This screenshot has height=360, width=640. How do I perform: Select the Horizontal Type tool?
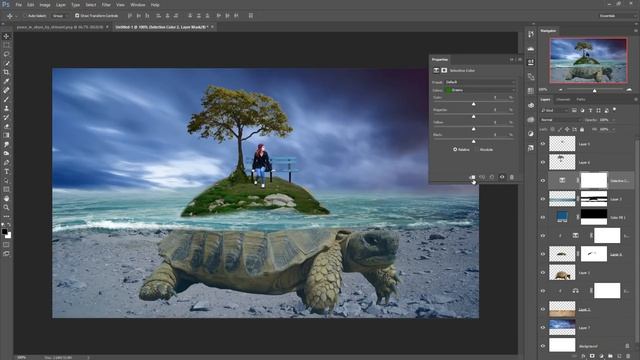(6, 171)
